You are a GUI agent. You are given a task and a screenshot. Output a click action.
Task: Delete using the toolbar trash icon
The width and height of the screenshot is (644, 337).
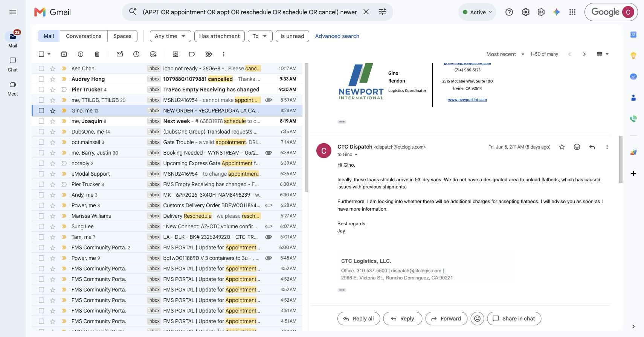coord(97,54)
